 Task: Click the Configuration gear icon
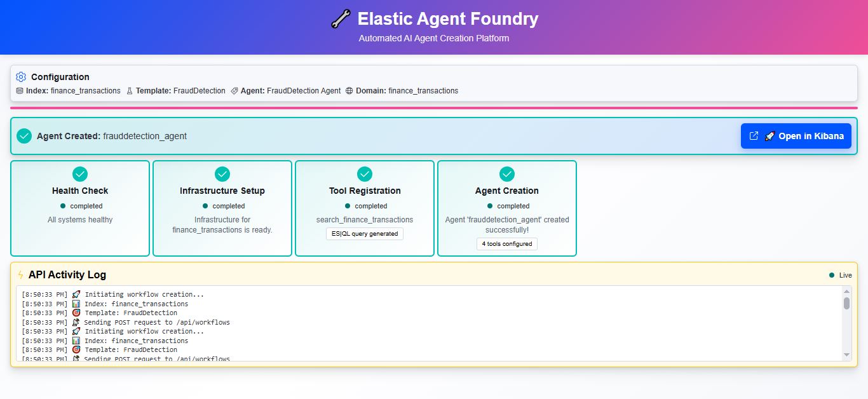pyautogui.click(x=21, y=77)
